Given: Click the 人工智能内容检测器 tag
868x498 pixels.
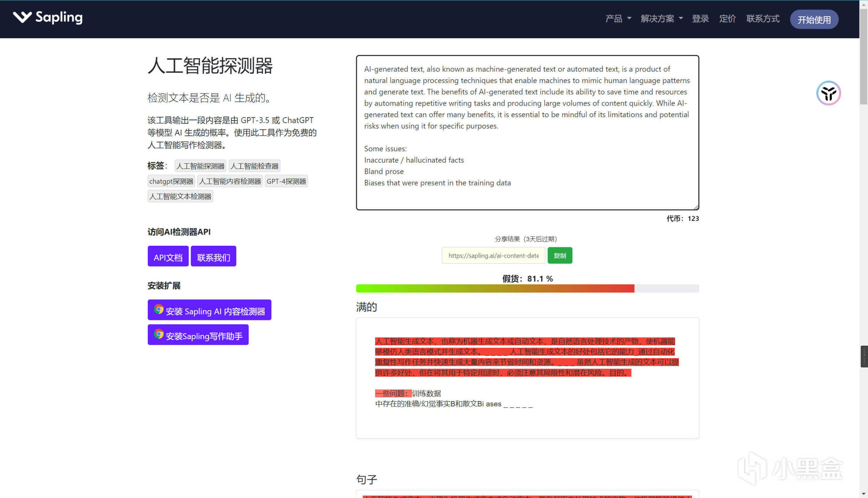Looking at the screenshot, I should click(x=230, y=181).
